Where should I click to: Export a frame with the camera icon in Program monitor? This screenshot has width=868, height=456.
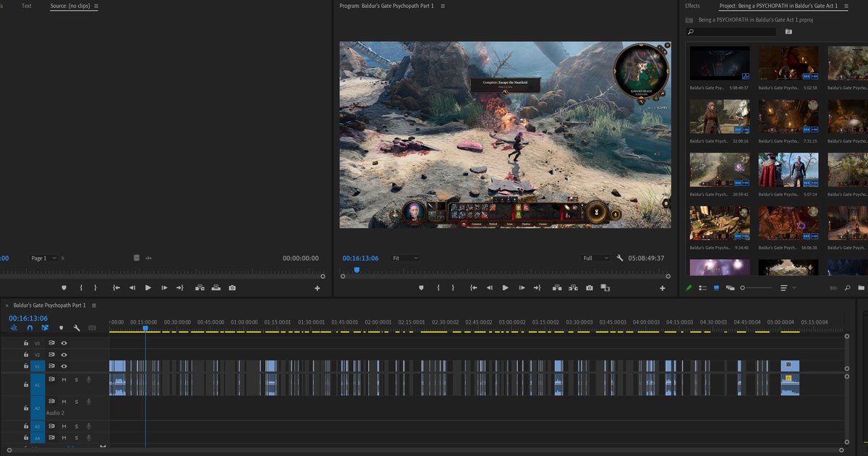click(590, 287)
